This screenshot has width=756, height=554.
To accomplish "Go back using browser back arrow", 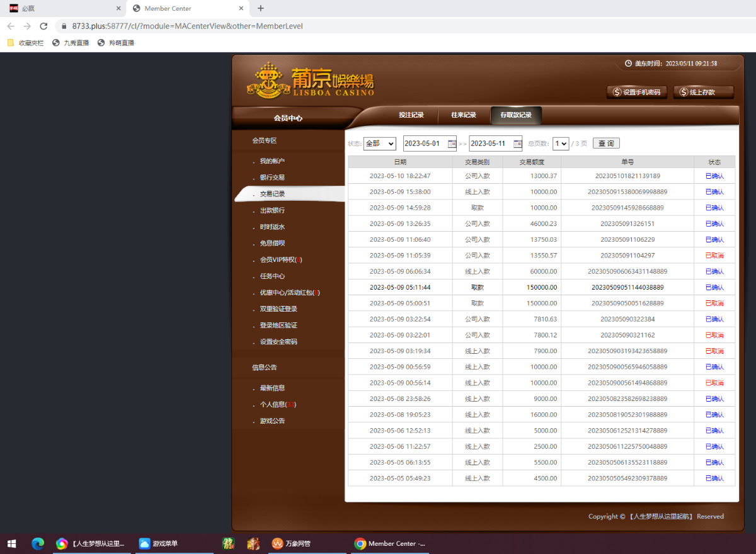I will (11, 26).
